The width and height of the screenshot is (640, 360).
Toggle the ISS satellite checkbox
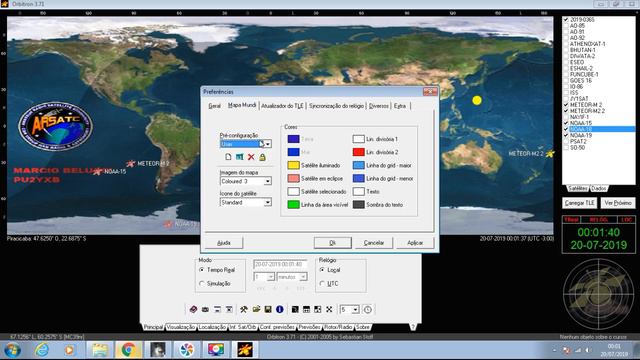click(566, 93)
